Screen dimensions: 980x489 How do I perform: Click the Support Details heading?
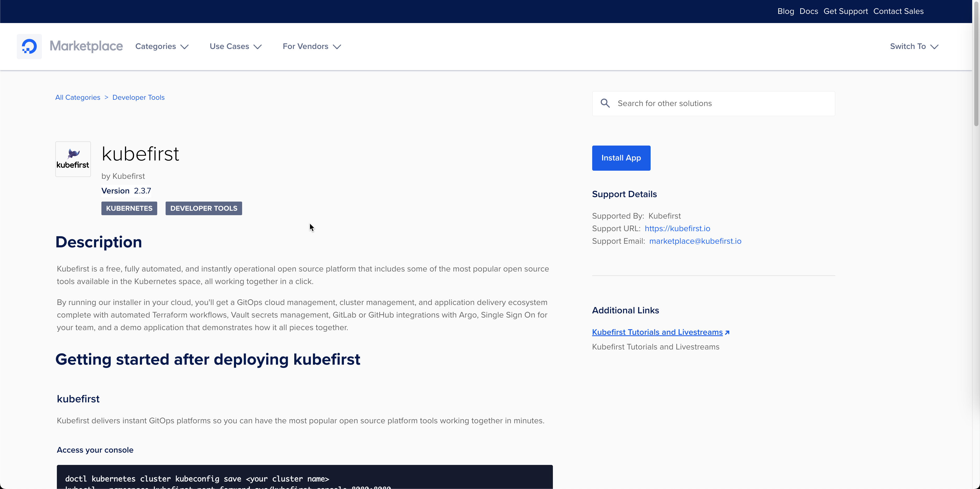(x=624, y=194)
